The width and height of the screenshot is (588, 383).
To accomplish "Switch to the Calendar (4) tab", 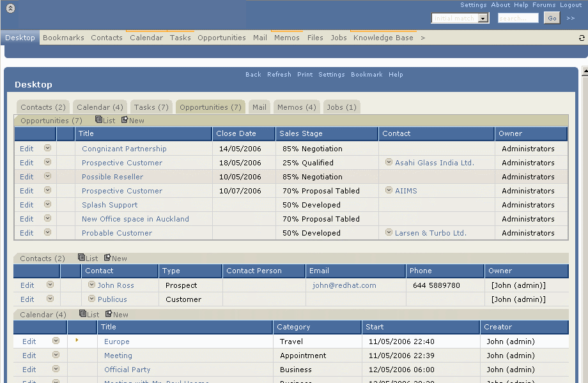I will (100, 107).
